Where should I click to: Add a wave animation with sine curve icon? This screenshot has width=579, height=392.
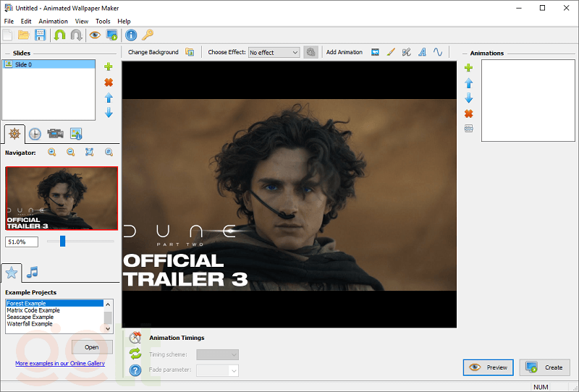(438, 52)
